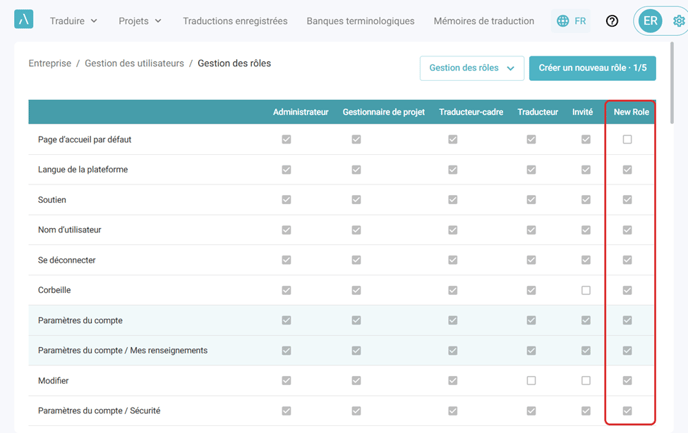The width and height of the screenshot is (688, 433).
Task: Select Paramètres du compte / Sécurité row label
Action: tap(99, 411)
